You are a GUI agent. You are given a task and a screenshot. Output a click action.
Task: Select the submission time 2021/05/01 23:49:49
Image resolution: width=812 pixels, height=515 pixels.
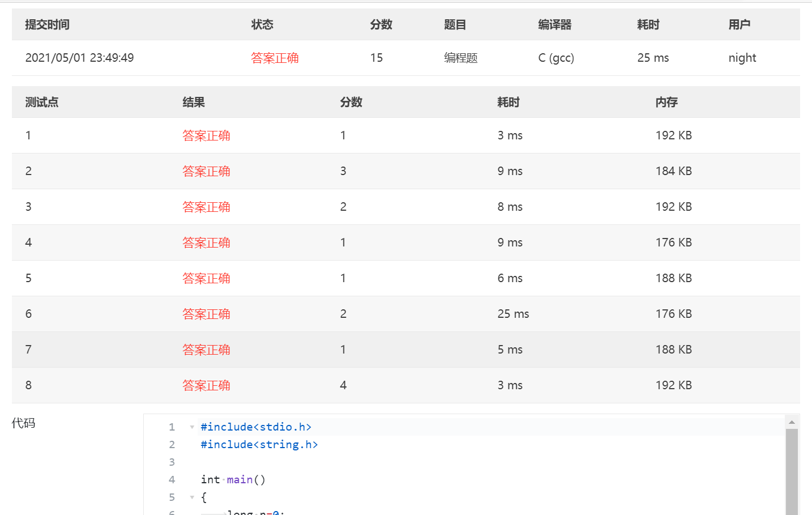[80, 58]
